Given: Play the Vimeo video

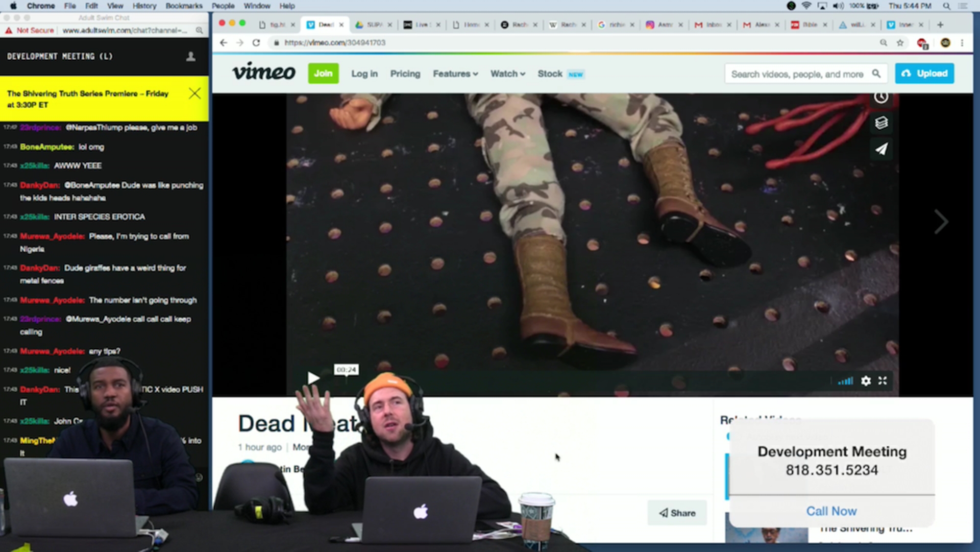Looking at the screenshot, I should pyautogui.click(x=313, y=378).
